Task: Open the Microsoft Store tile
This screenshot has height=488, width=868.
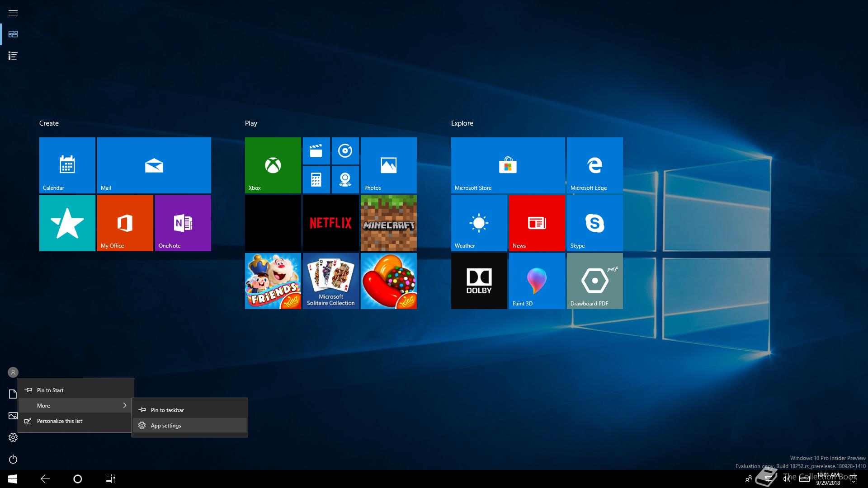Action: pos(508,165)
